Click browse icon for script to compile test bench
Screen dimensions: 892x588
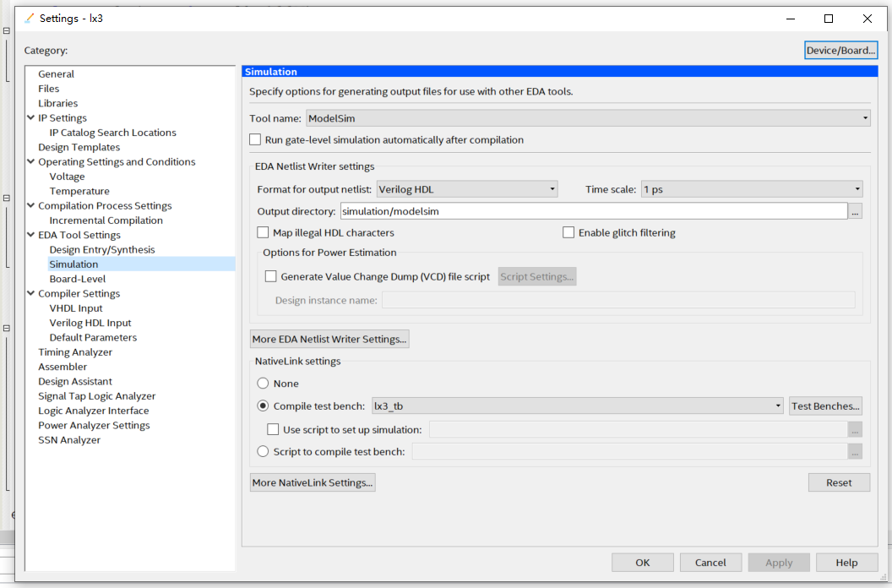(857, 450)
